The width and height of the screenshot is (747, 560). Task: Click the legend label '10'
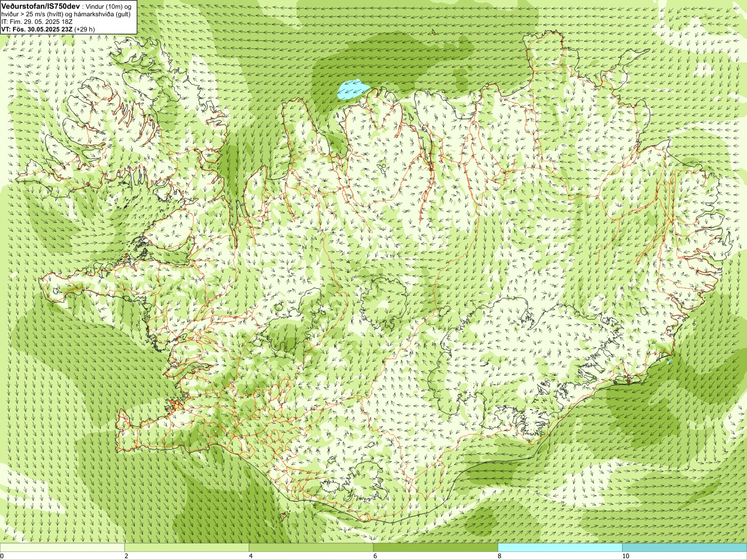626,556
